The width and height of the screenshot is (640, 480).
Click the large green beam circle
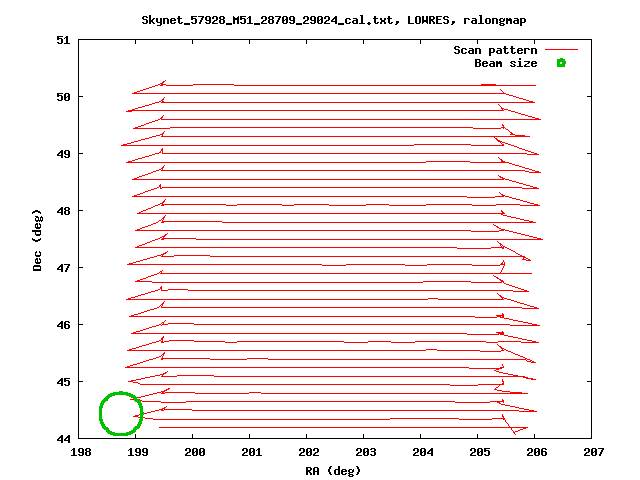click(x=121, y=413)
